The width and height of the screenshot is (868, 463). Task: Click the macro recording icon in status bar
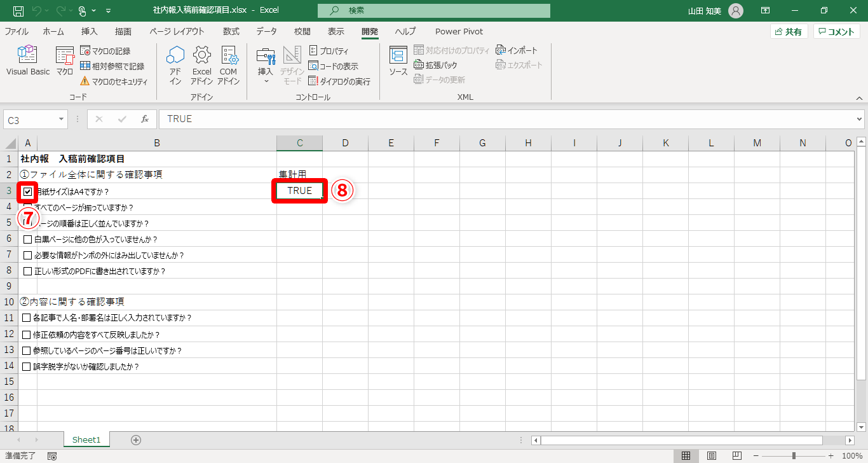pos(52,456)
